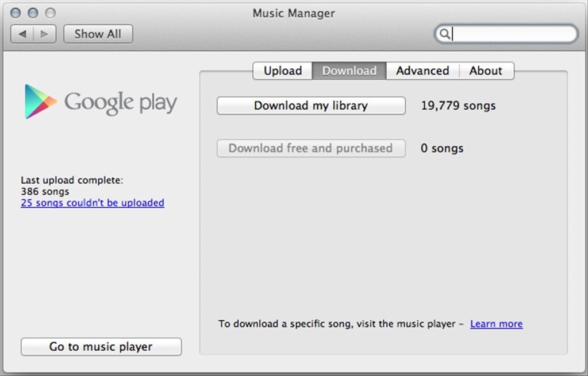Click the Show All button
The height and width of the screenshot is (376, 588).
point(98,34)
